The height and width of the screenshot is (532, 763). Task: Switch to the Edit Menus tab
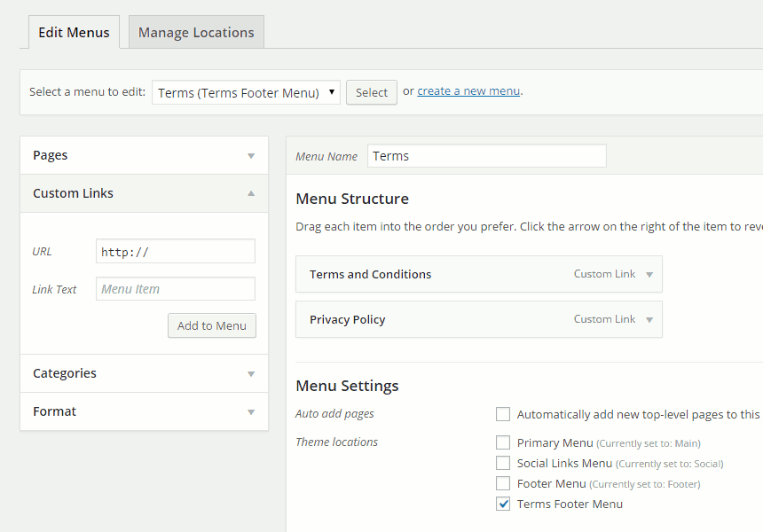[74, 32]
